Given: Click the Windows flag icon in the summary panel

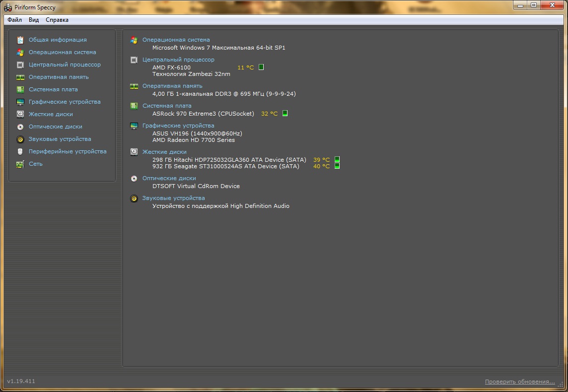Looking at the screenshot, I should [134, 40].
